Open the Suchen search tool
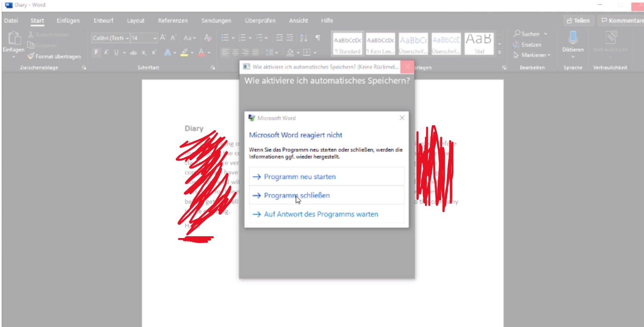The image size is (644, 327). click(530, 34)
